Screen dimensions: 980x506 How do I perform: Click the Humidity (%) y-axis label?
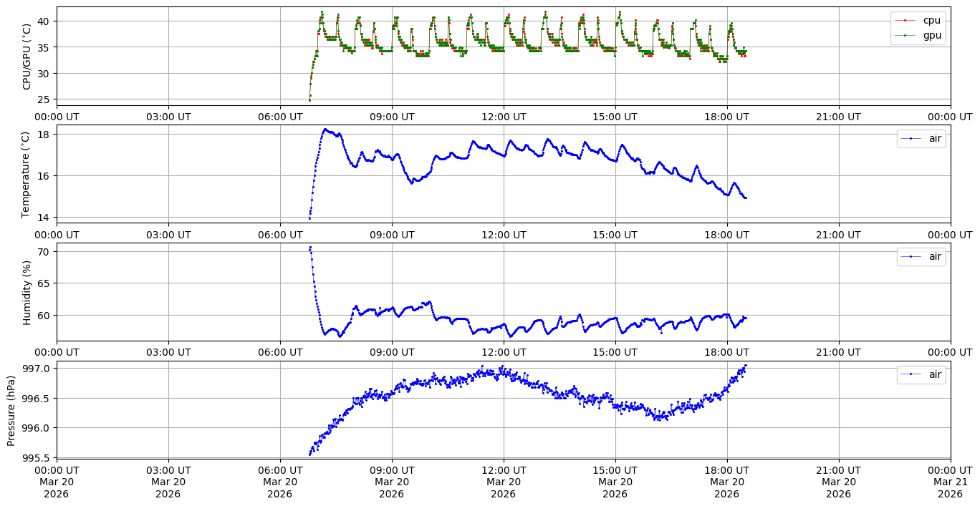pyautogui.click(x=27, y=292)
